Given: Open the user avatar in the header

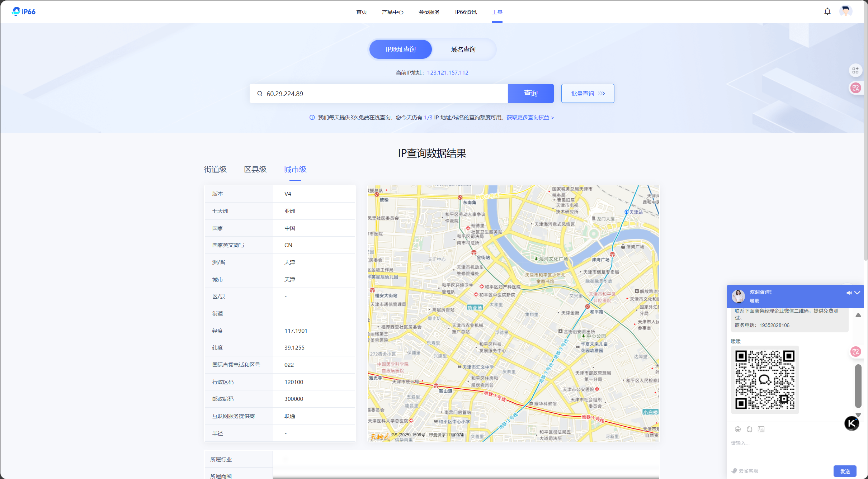Looking at the screenshot, I should pyautogui.click(x=845, y=11).
